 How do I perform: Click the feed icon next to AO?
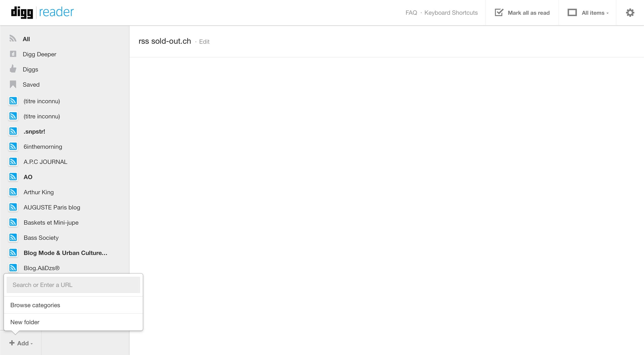click(x=13, y=177)
